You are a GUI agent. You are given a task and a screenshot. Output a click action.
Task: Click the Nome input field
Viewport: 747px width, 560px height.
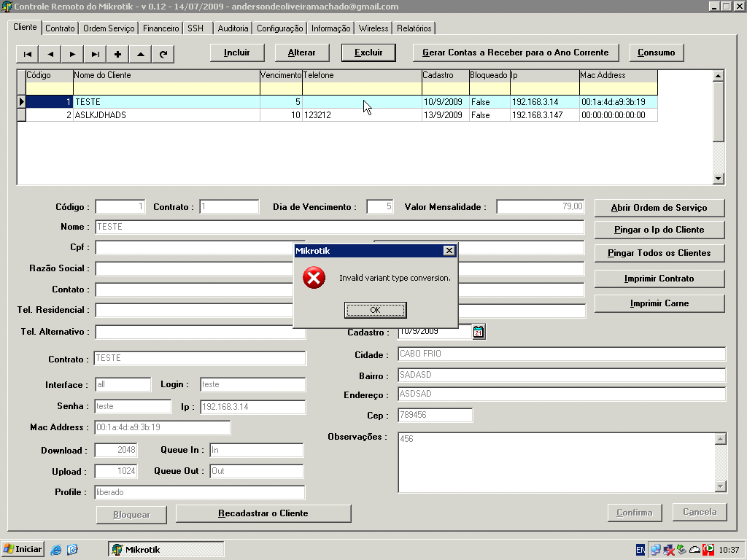pyautogui.click(x=339, y=227)
